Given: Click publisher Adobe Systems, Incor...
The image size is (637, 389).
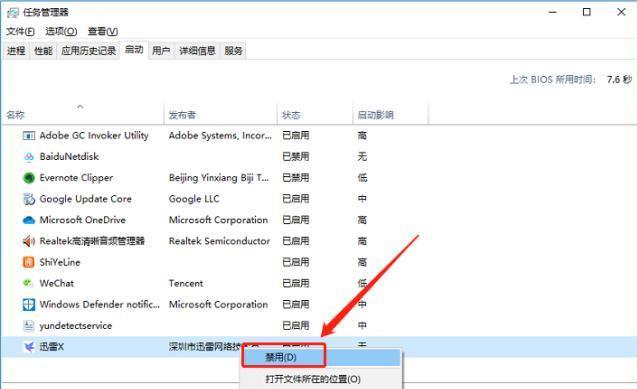Looking at the screenshot, I should 220,136.
